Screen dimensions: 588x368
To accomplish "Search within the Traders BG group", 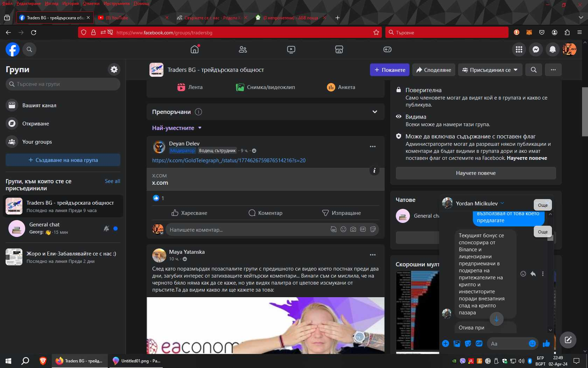I will [x=533, y=70].
